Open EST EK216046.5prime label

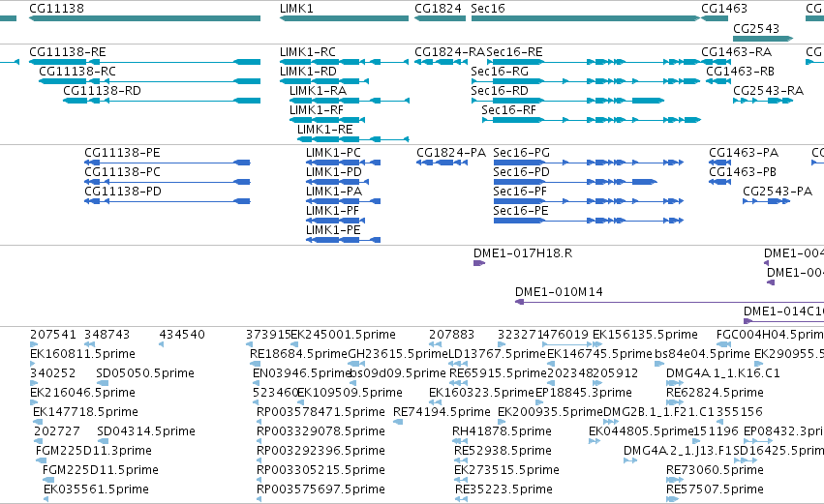point(82,393)
